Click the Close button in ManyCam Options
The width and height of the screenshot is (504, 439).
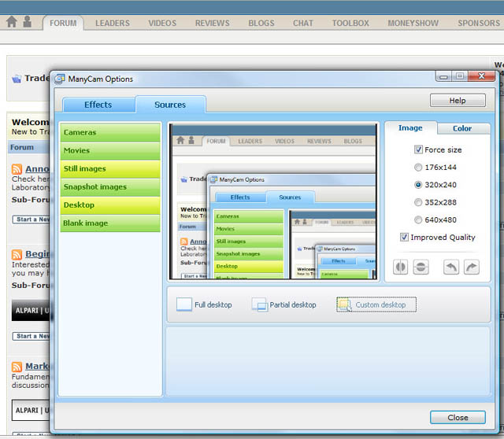[458, 418]
